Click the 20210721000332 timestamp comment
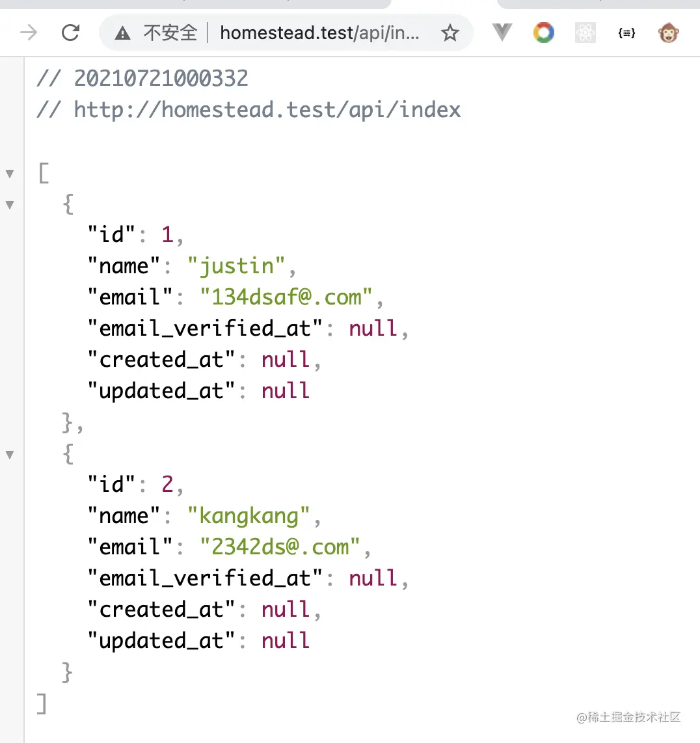The width and height of the screenshot is (700, 743). pos(142,78)
